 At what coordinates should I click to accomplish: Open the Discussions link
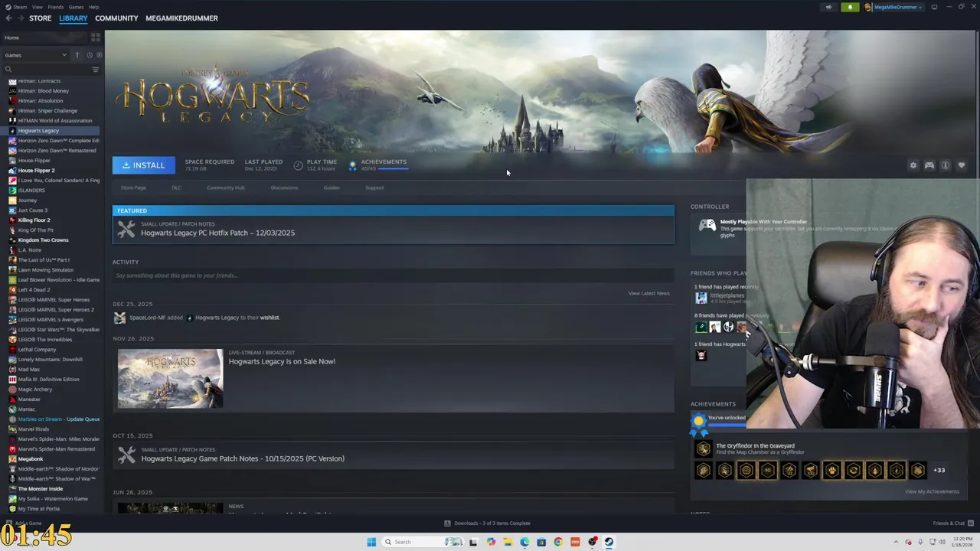[284, 187]
